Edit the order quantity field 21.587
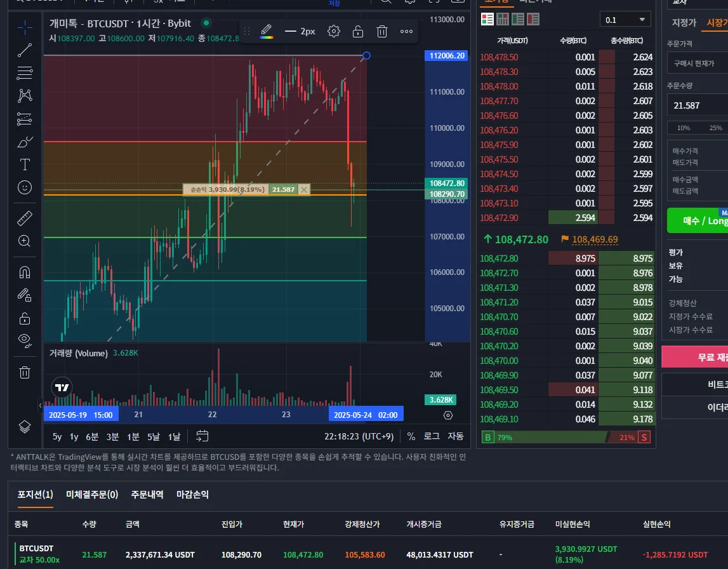The height and width of the screenshot is (569, 728). (x=698, y=105)
